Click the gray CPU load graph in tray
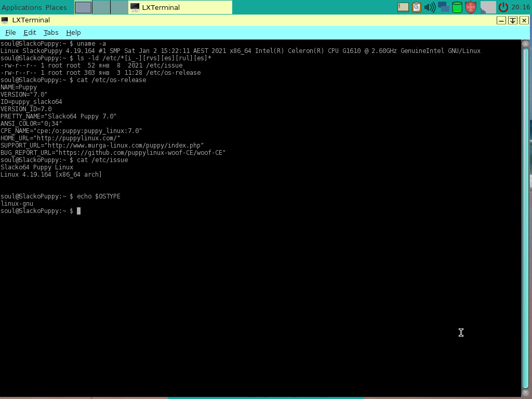This screenshot has height=399, width=532. coord(488,7)
